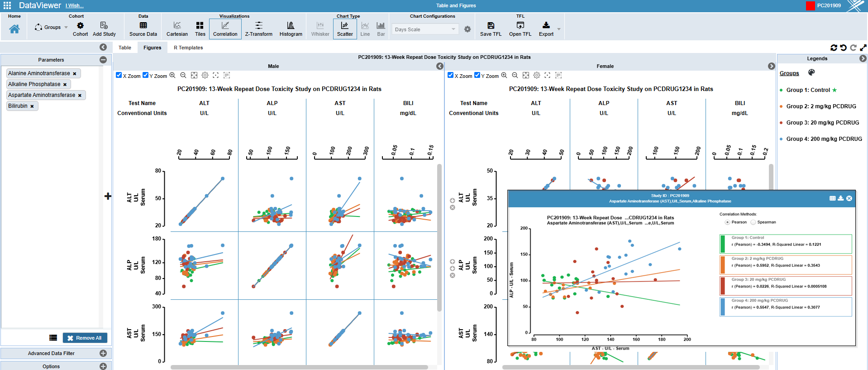Image resolution: width=868 pixels, height=370 pixels.
Task: Download the correlation popup chart
Action: point(841,198)
